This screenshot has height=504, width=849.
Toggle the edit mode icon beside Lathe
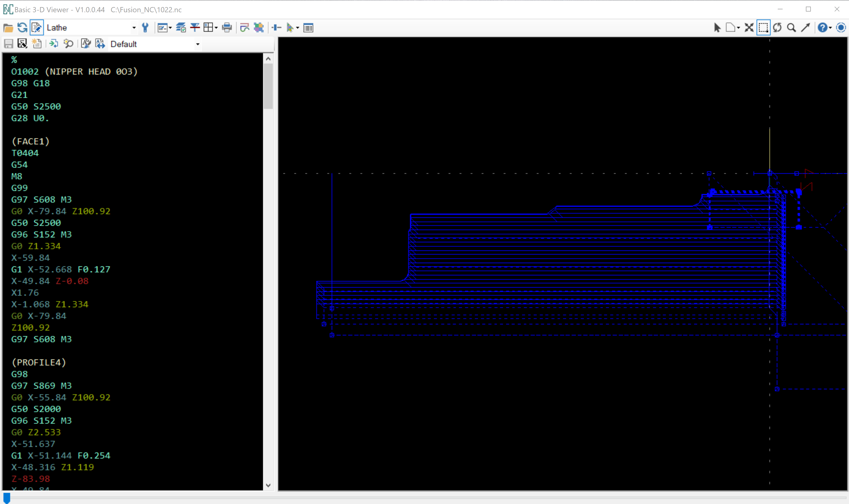click(37, 27)
